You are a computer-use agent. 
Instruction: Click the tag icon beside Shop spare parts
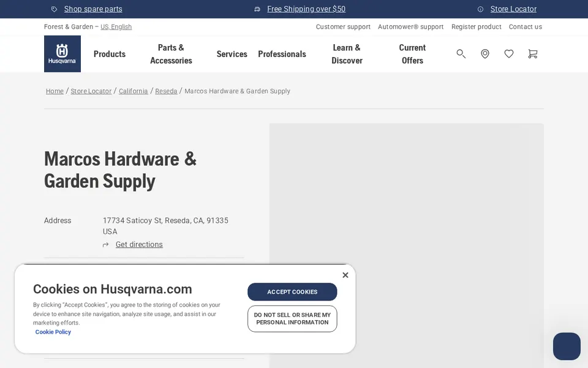[55, 9]
